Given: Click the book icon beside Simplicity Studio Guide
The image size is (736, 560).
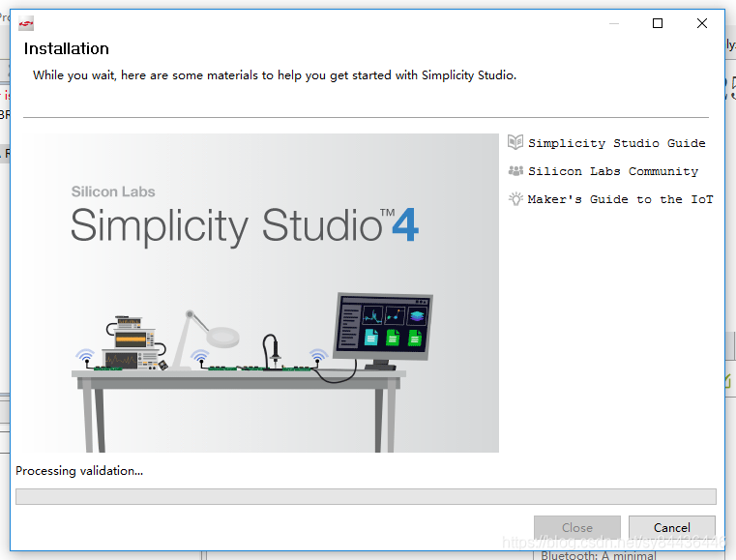Looking at the screenshot, I should 515,142.
